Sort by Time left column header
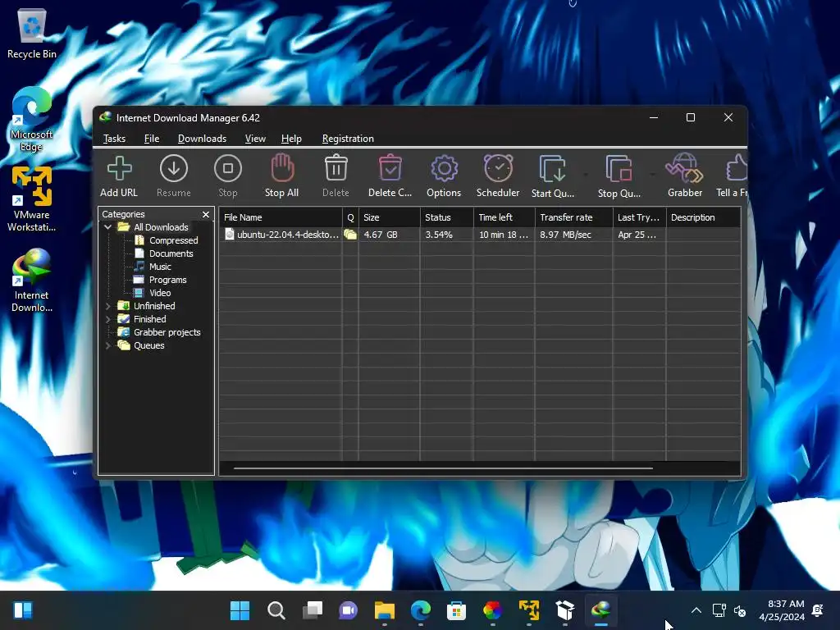The image size is (840, 630). pos(504,217)
